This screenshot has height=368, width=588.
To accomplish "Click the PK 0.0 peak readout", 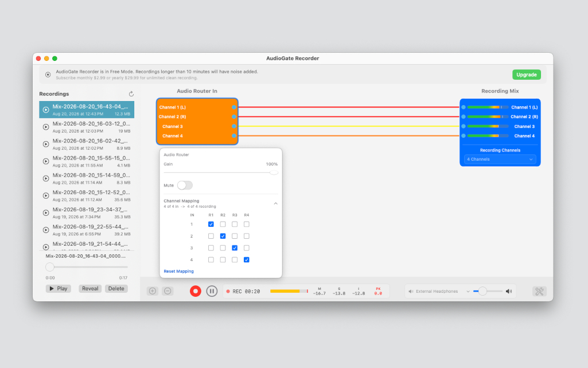I will tap(378, 292).
